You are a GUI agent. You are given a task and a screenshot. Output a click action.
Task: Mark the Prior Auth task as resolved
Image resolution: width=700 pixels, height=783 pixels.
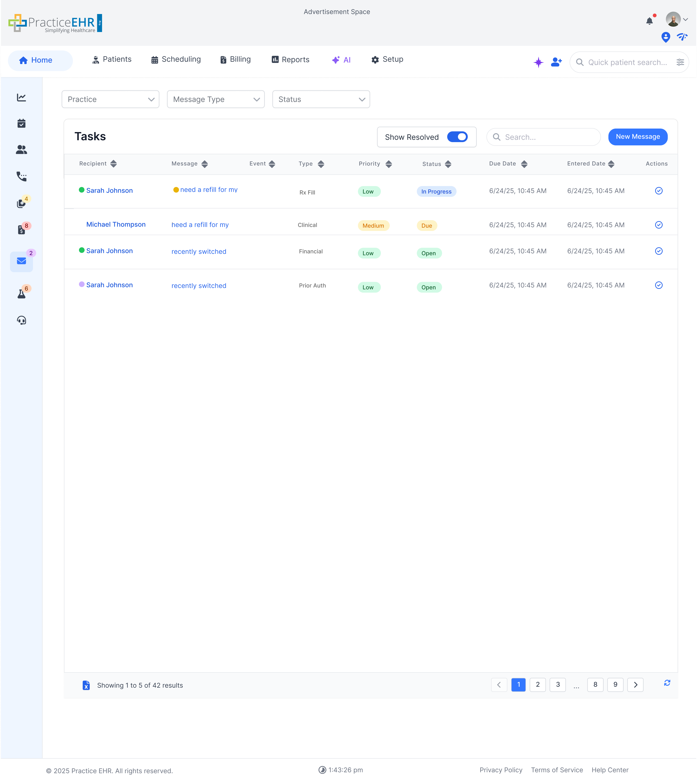[658, 285]
